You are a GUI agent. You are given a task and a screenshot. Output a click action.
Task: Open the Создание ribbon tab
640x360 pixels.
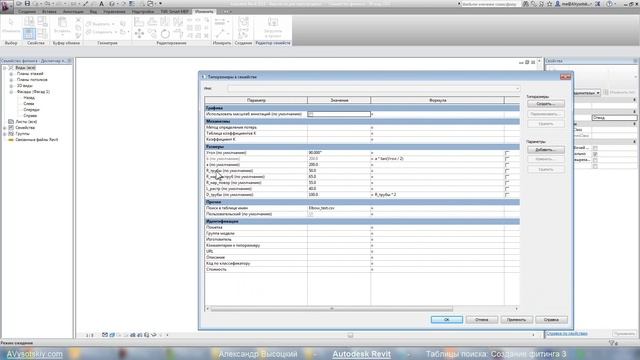click(27, 12)
